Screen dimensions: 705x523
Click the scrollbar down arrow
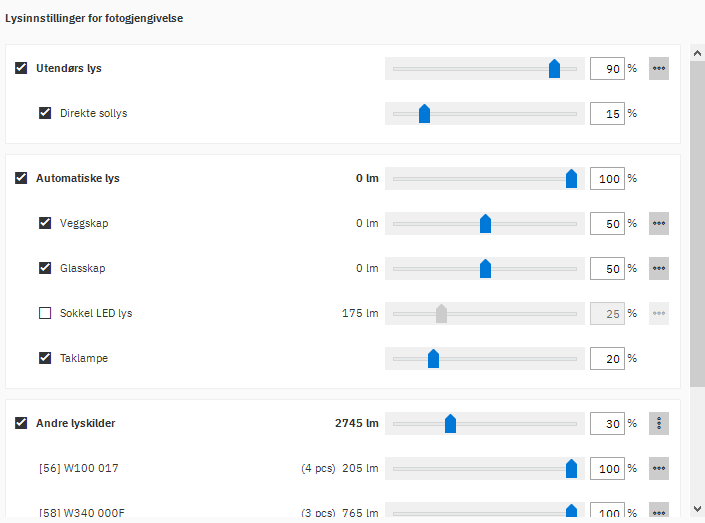pyautogui.click(x=696, y=508)
